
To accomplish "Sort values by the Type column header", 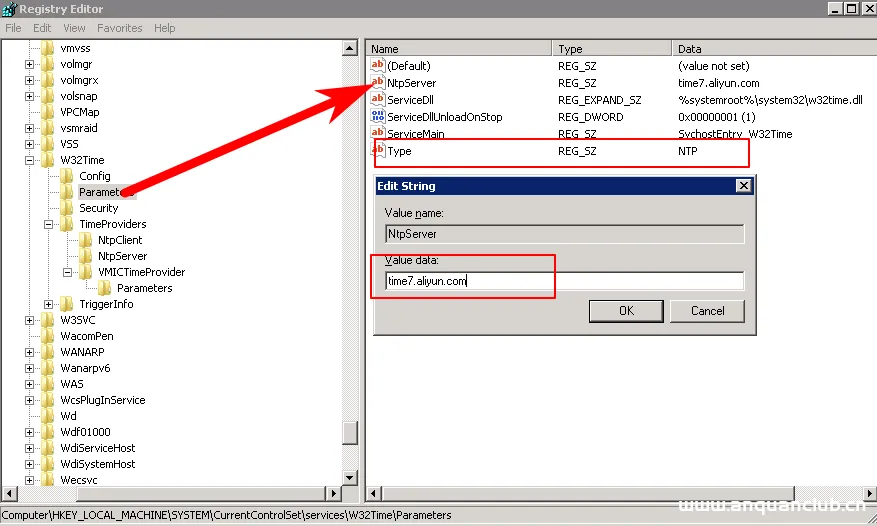I will coord(610,48).
